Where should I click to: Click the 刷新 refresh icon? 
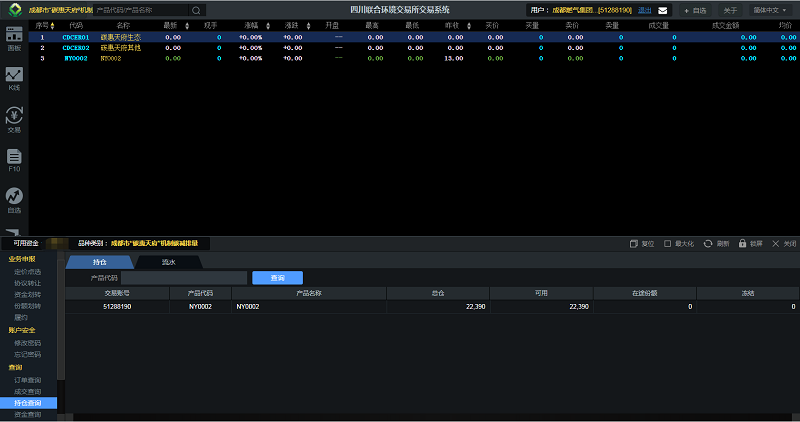pos(709,243)
